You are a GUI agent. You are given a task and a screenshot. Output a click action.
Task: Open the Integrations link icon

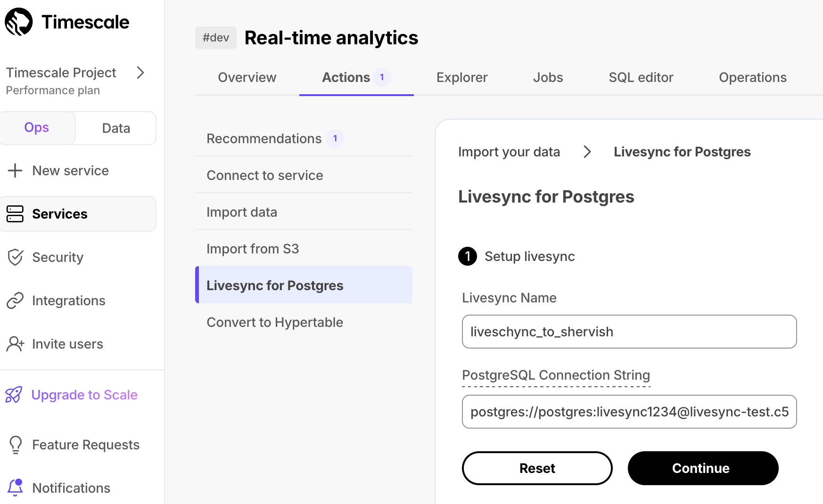click(x=16, y=301)
